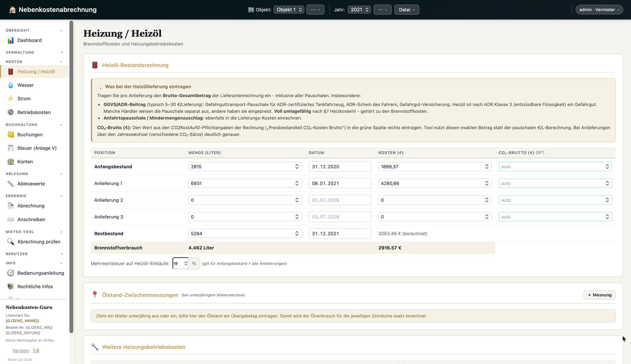Open the Objekt 1 dropdown

(289, 9)
